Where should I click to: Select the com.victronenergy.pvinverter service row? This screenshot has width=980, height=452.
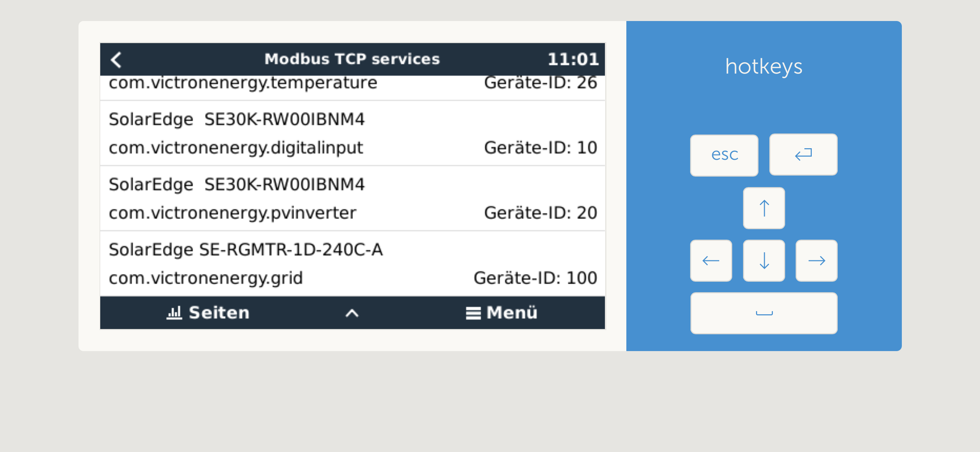click(352, 198)
